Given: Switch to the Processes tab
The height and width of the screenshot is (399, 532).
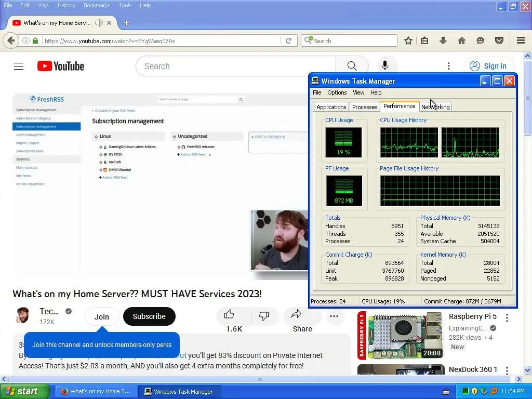Looking at the screenshot, I should (x=364, y=107).
